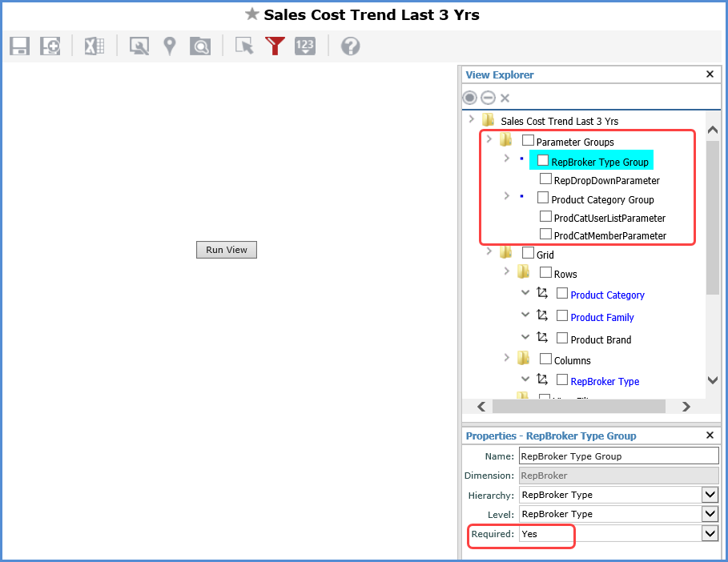Click the cursor selection tool icon
Viewport: 728px width, 562px height.
[244, 46]
